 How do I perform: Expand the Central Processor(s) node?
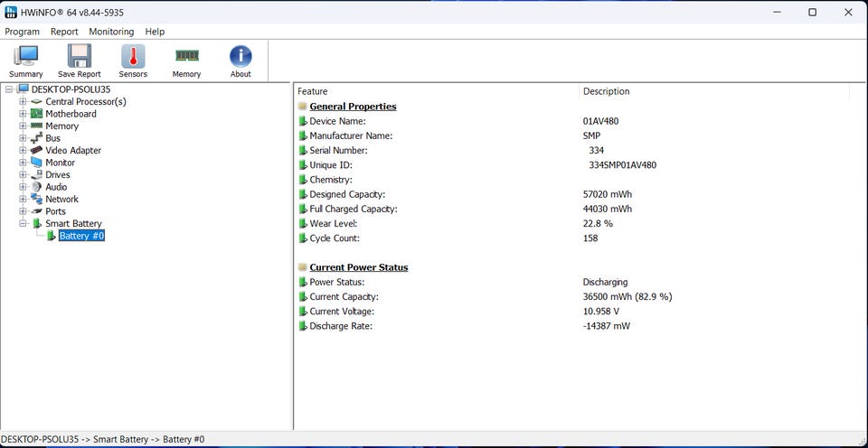point(24,102)
